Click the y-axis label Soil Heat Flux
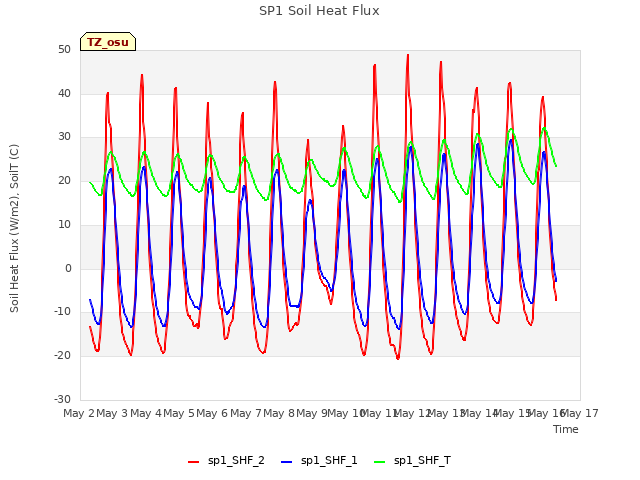 [14, 228]
